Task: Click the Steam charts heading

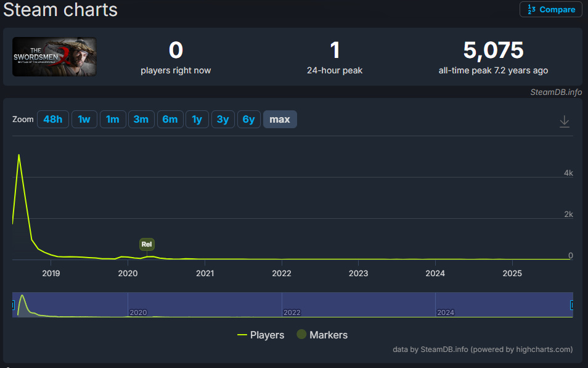Action: click(x=60, y=9)
